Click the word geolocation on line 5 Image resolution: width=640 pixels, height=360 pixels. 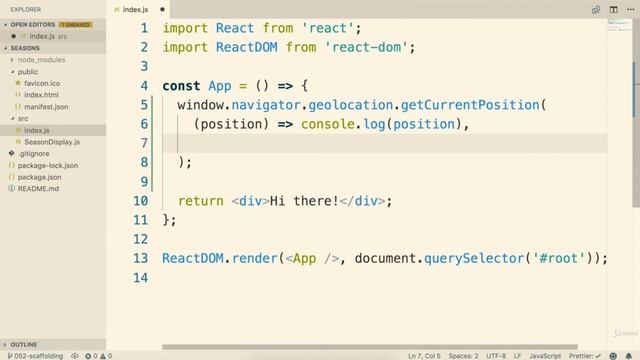tap(350, 105)
